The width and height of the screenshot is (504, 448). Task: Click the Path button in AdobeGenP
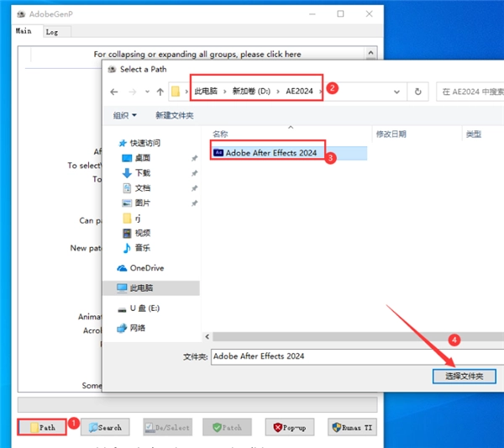click(x=42, y=427)
